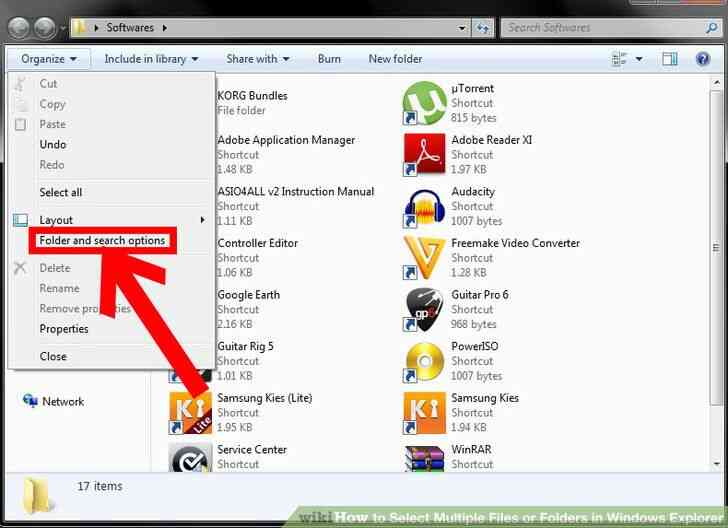Choose Undo from the Organize menu

(53, 144)
